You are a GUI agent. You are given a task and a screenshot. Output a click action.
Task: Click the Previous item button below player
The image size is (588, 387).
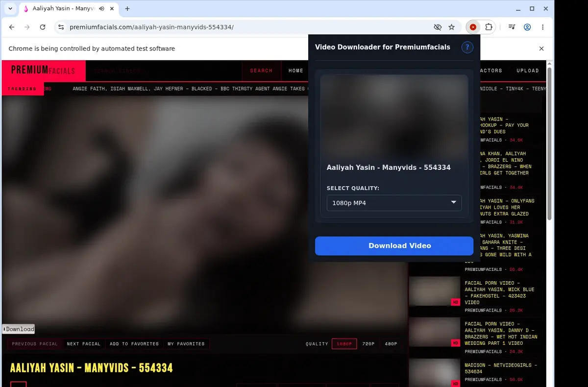35,344
